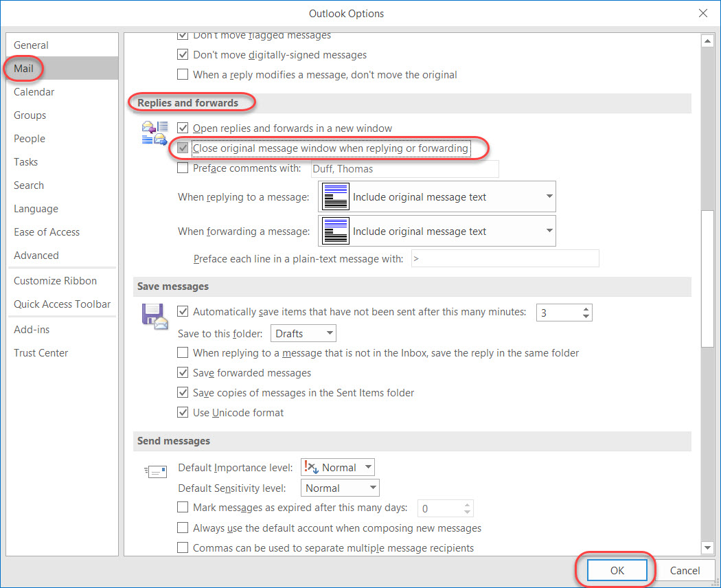The image size is (721, 588).
Task: Uncheck Save forwarded messages
Action: [x=183, y=373]
